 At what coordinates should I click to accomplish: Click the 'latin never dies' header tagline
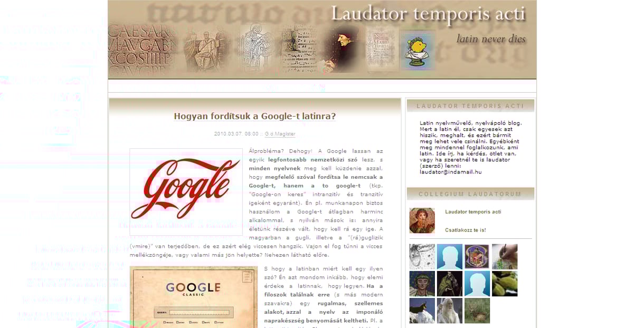point(491,38)
